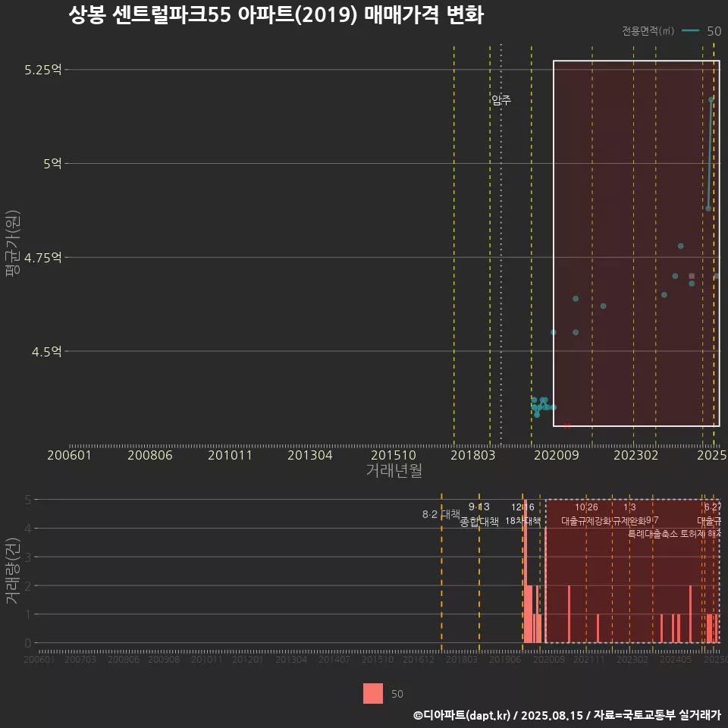This screenshot has width=728, height=728.
Task: Click the 202405 label on the volume chart axis
Action: click(x=676, y=659)
